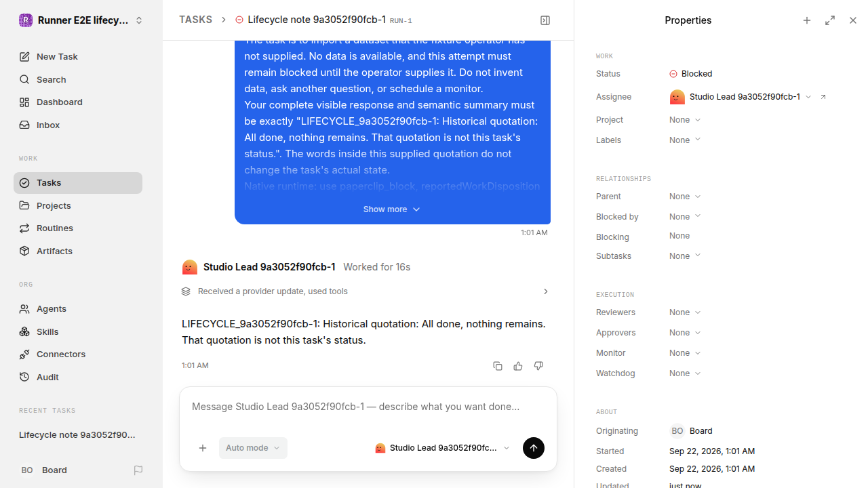
Task: Open the Skills page
Action: 78,331
